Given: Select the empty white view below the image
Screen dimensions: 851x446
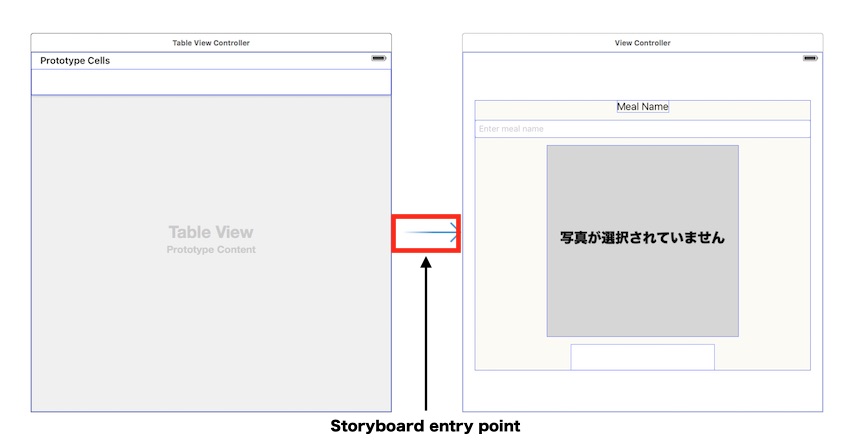Looking at the screenshot, I should (x=643, y=357).
